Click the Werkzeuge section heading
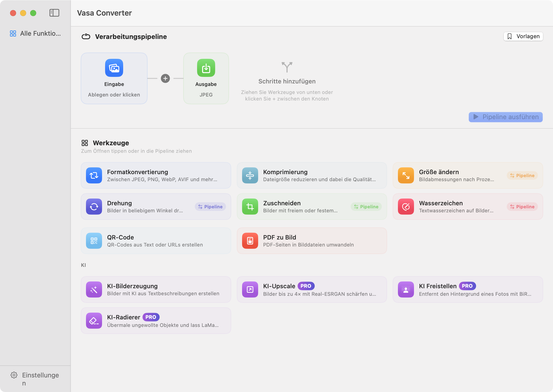Viewport: 553px width, 392px height. tap(111, 143)
